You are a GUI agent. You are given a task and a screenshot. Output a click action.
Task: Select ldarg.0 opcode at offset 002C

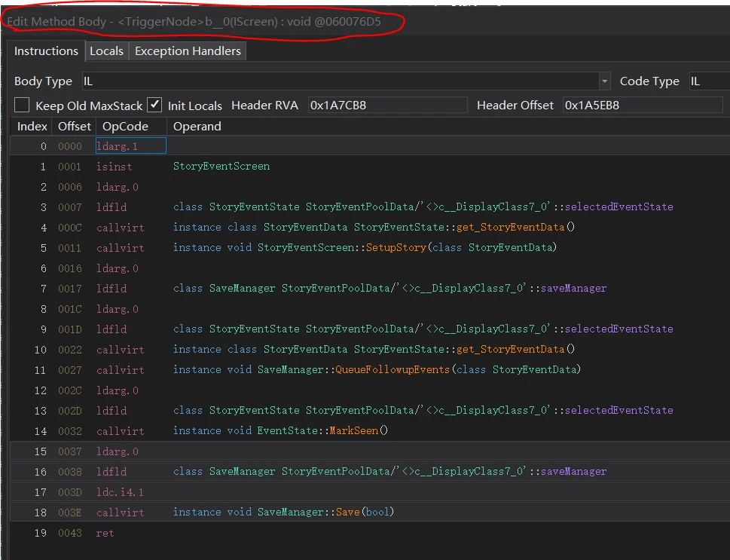tap(118, 390)
